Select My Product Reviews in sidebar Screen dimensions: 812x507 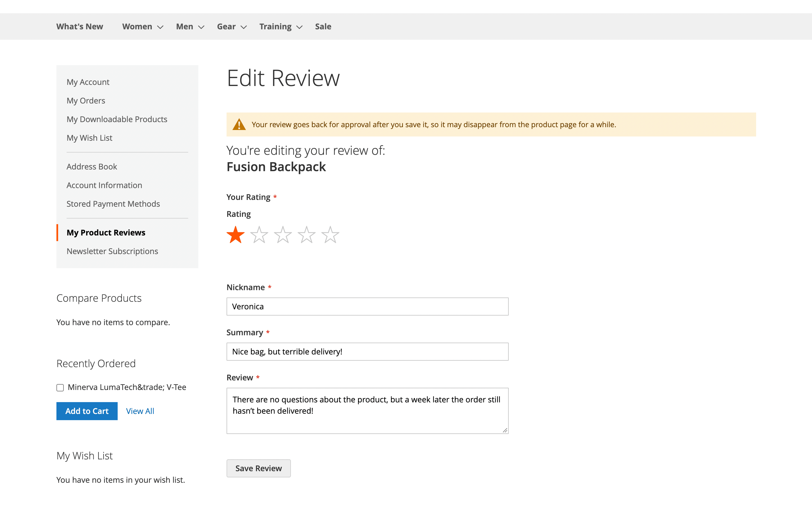coord(106,232)
